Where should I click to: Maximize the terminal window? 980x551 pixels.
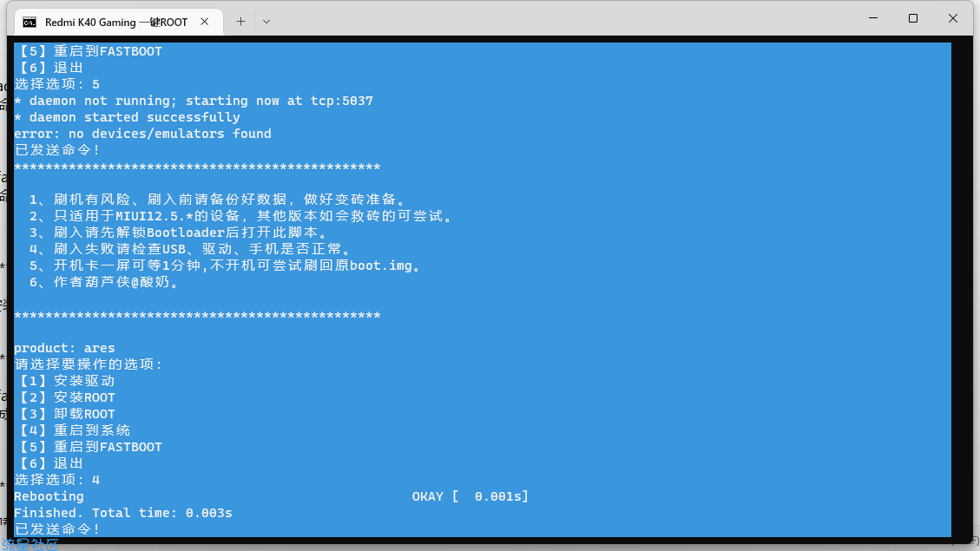pos(913,18)
